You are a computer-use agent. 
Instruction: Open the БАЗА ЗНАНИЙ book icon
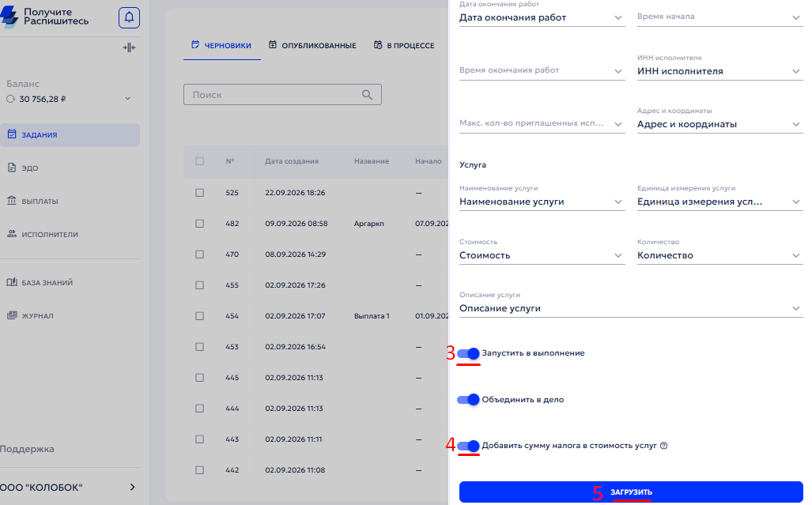point(11,282)
